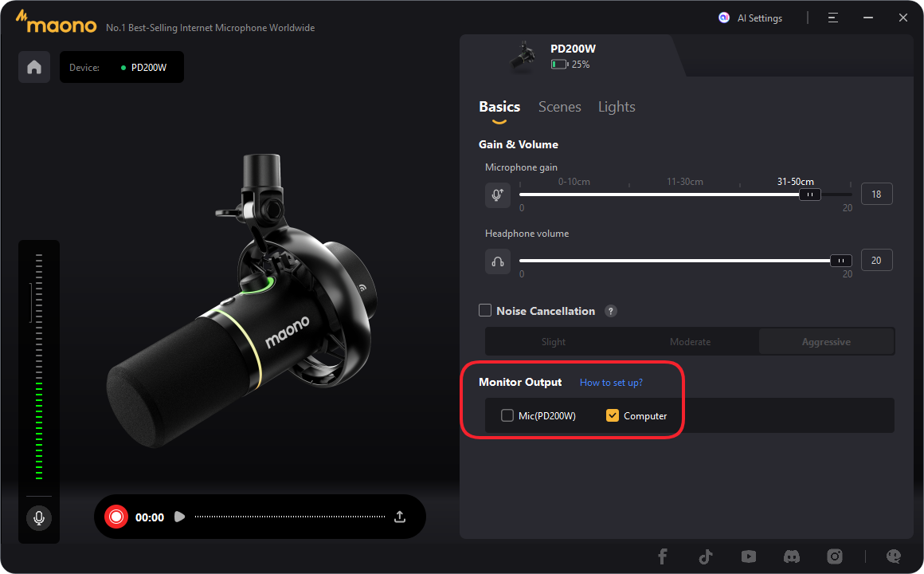This screenshot has height=574, width=924.
Task: Select Aggressive noise cancellation level
Action: pyautogui.click(x=826, y=341)
